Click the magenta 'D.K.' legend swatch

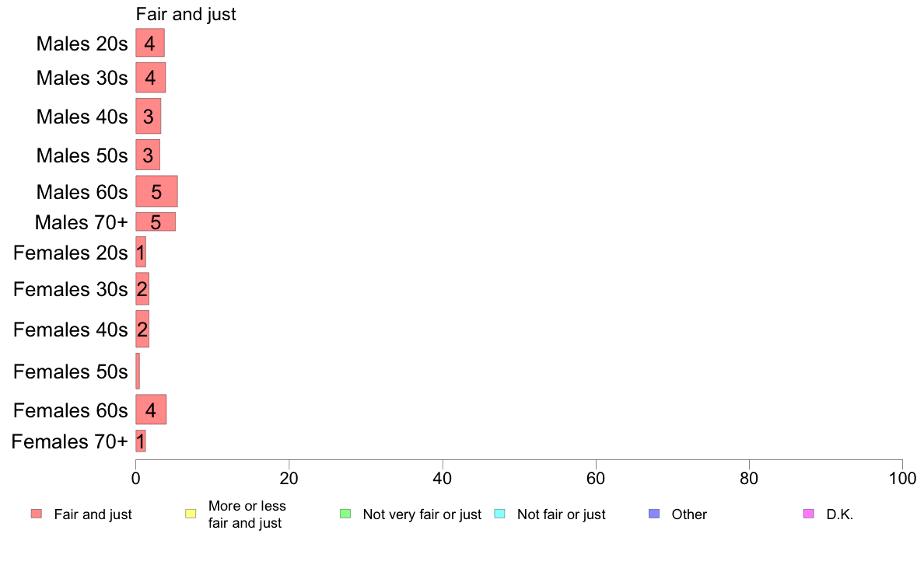[808, 514]
